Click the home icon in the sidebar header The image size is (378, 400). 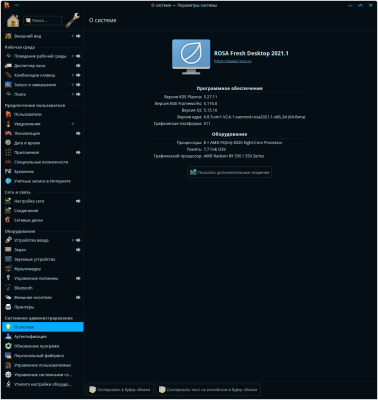pos(13,21)
